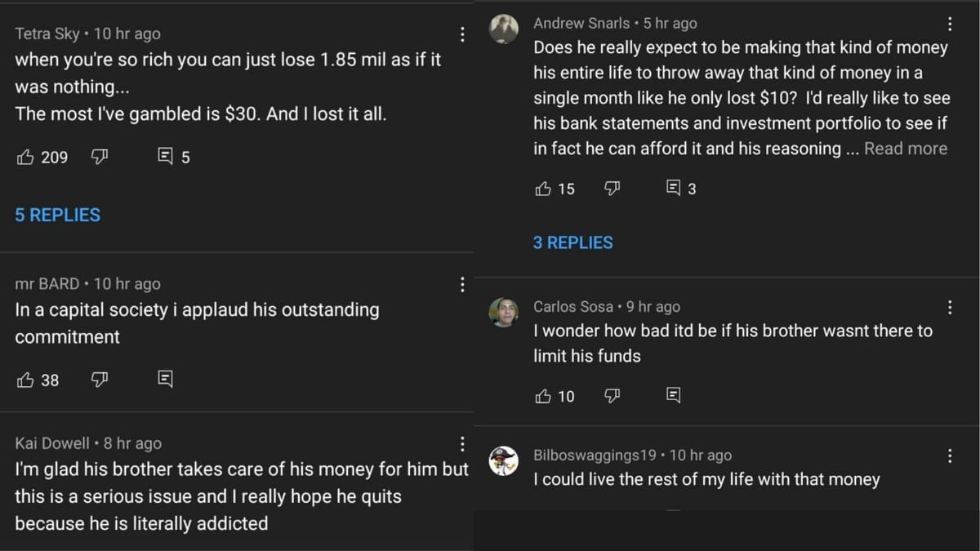This screenshot has height=551, width=980.
Task: Toggle the like on mr BARD's comment
Action: coord(27,379)
